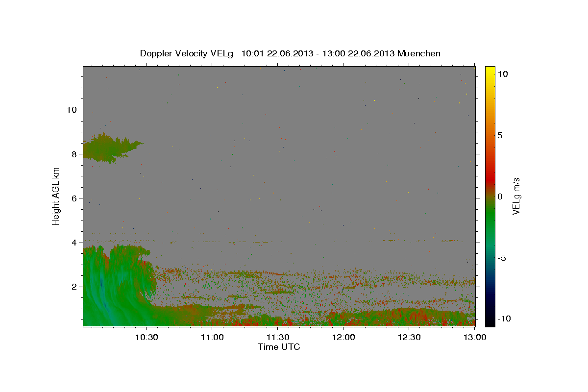
Task: Click the red section of the colorbar
Action: [490, 179]
